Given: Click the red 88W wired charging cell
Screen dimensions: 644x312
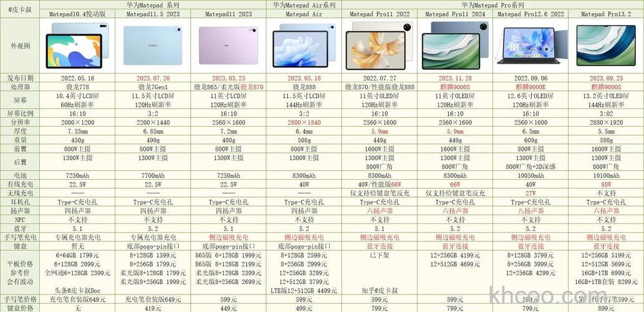Looking at the screenshot, I should coord(606,185).
